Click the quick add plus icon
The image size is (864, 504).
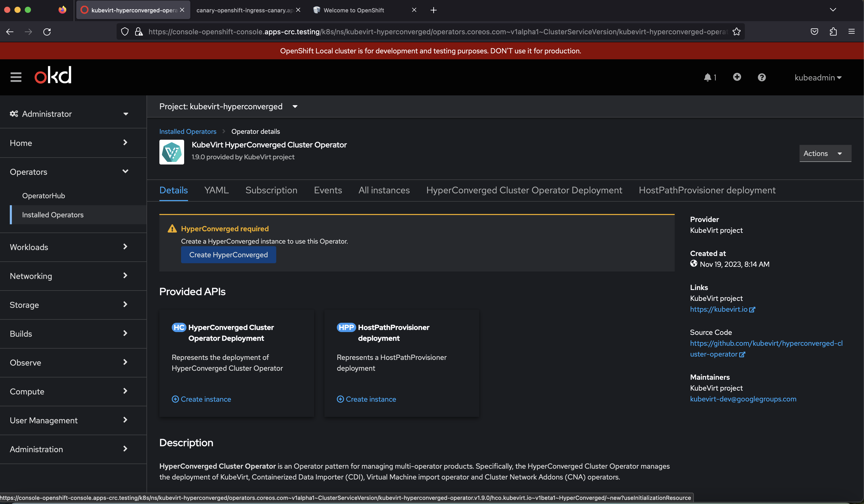[737, 77]
